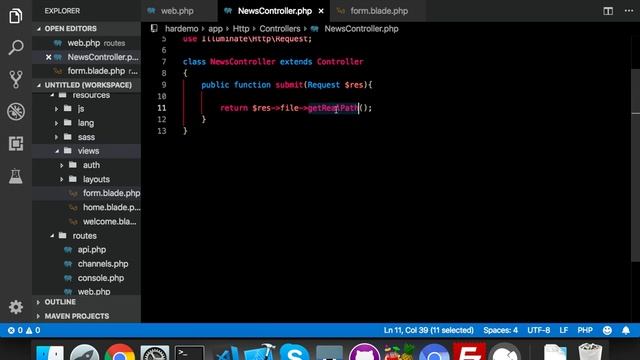Expand the Outline section

coord(87,302)
